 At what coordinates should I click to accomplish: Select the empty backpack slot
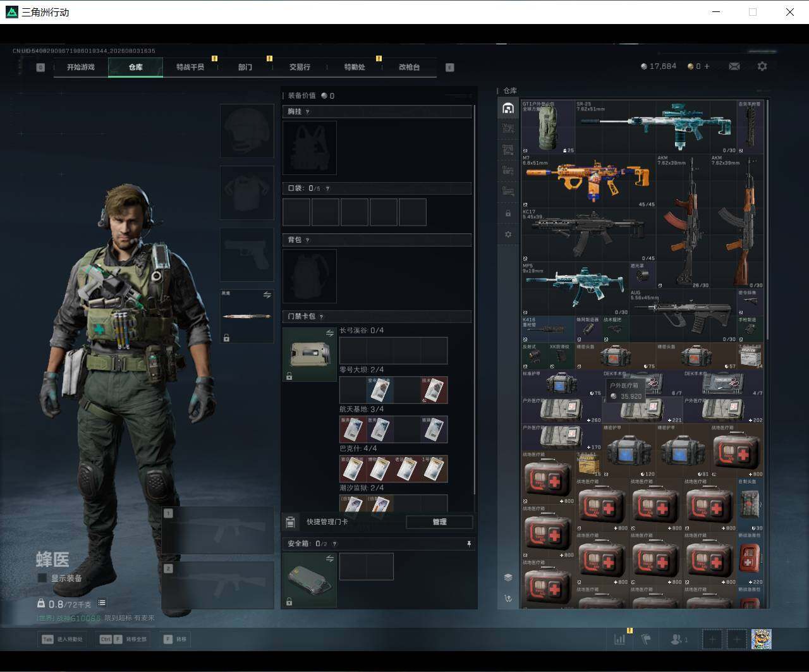[310, 276]
